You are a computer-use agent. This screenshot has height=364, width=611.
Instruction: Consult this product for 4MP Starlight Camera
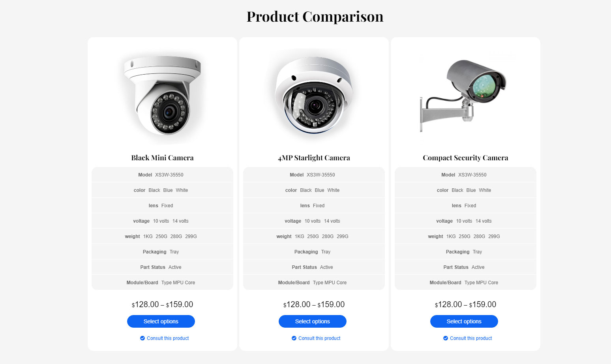coord(319,338)
